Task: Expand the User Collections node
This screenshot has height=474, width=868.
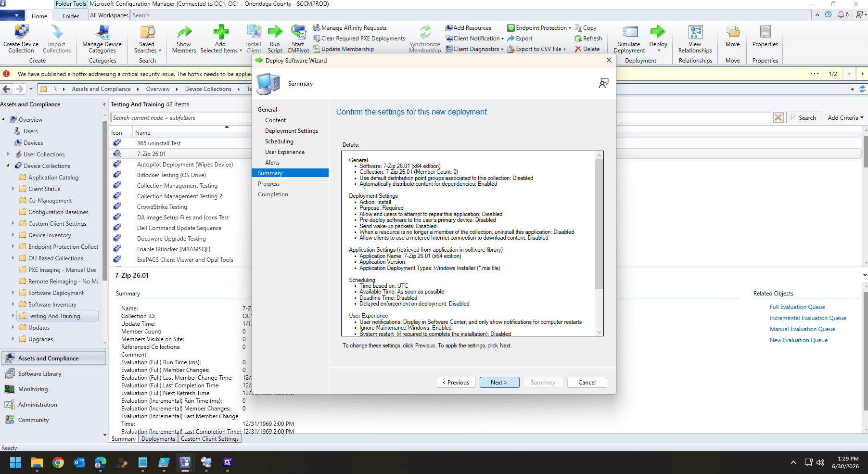Action: (8, 154)
